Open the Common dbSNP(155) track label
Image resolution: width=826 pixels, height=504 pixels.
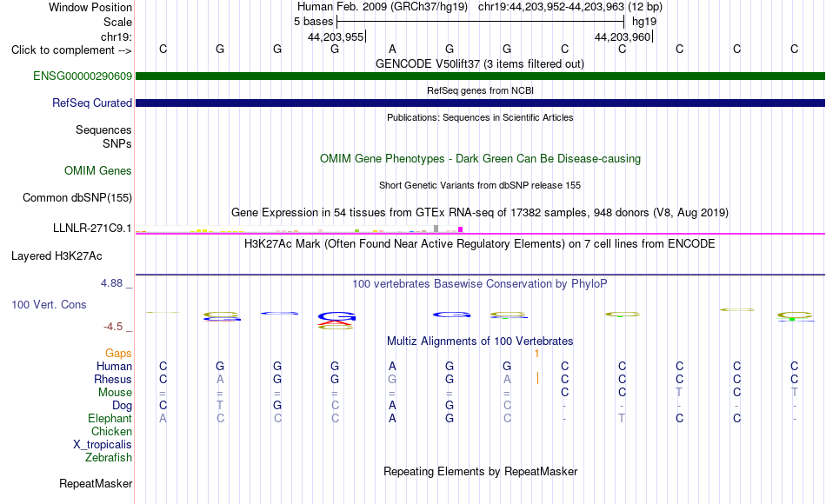coord(77,197)
